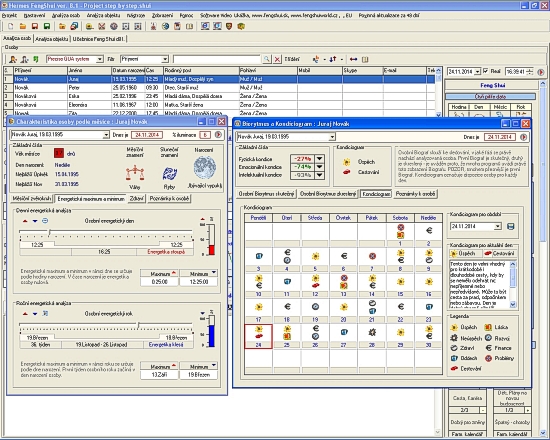
Task: Click the blue down arrow in Roční energetická analýza
Action: point(35,314)
